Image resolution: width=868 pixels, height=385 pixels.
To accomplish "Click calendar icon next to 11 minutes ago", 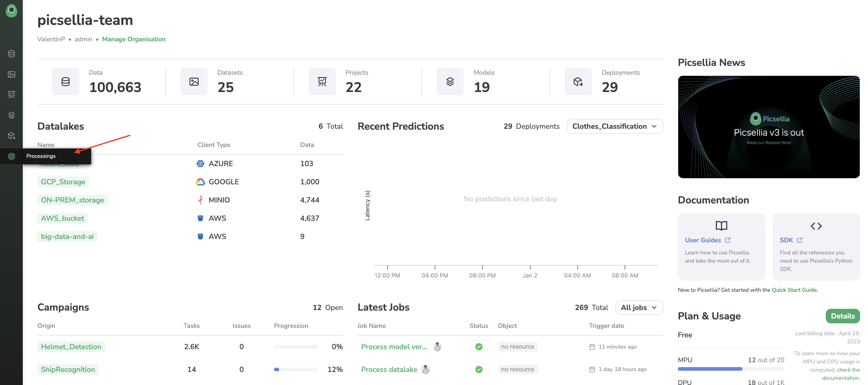I will coord(592,347).
